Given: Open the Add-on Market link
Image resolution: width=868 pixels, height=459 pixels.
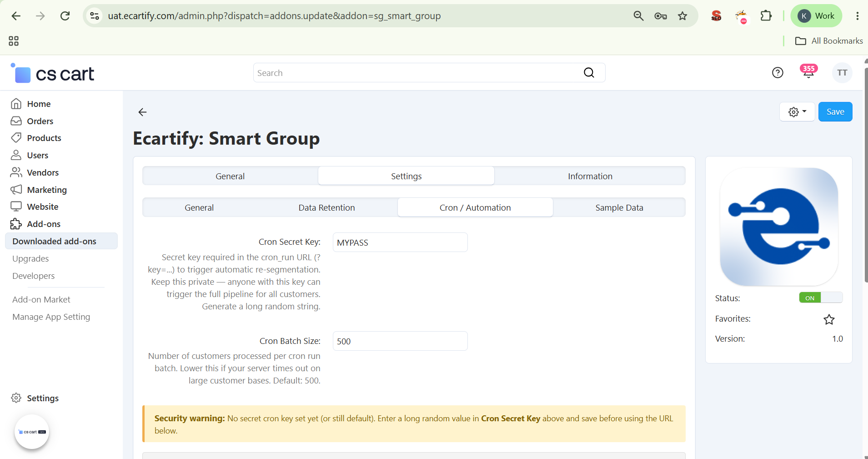Looking at the screenshot, I should 41,299.
